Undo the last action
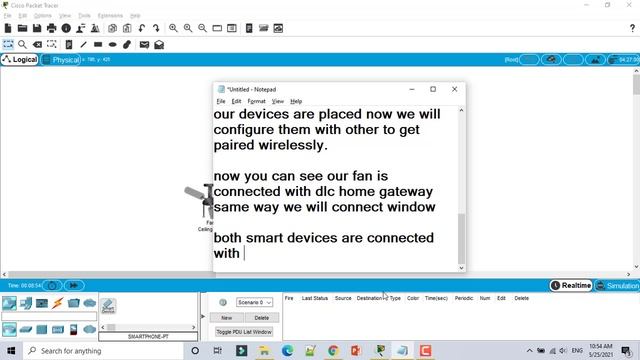The image size is (640, 360). coord(142,28)
